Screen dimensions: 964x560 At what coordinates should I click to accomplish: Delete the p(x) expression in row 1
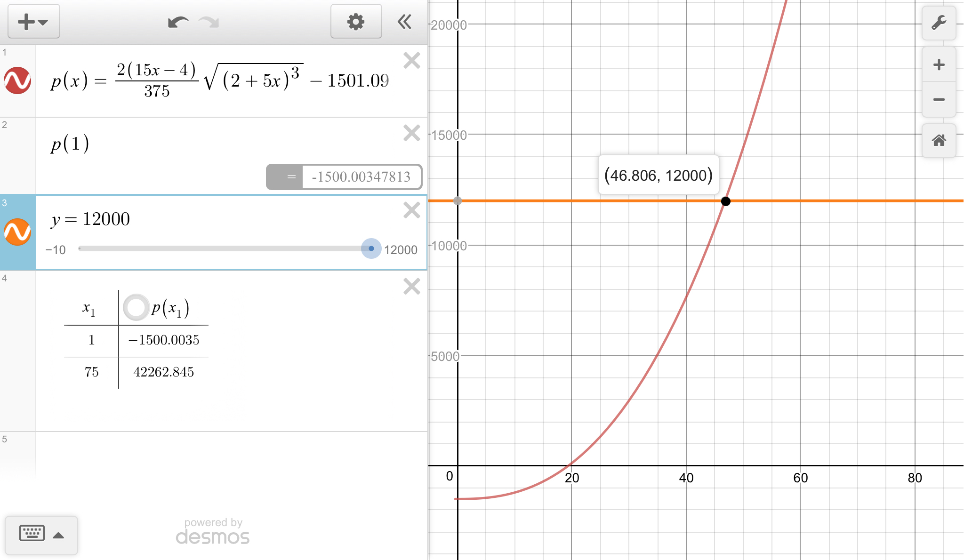412,60
